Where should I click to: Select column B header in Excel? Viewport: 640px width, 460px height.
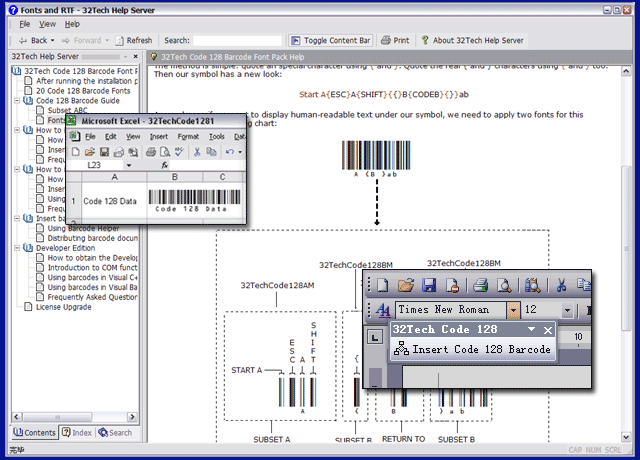(x=175, y=177)
